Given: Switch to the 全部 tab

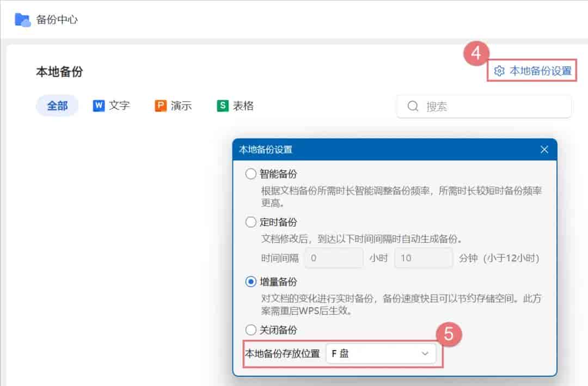Looking at the screenshot, I should 57,106.
